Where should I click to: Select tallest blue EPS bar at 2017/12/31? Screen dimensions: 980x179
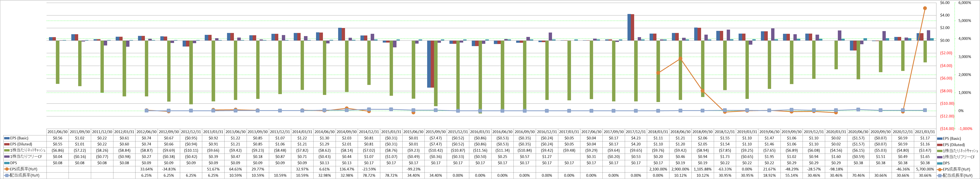click(x=629, y=27)
